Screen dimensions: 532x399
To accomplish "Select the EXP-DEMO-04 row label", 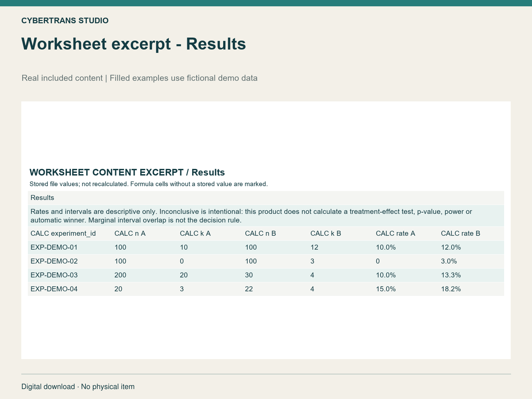I will click(54, 289).
